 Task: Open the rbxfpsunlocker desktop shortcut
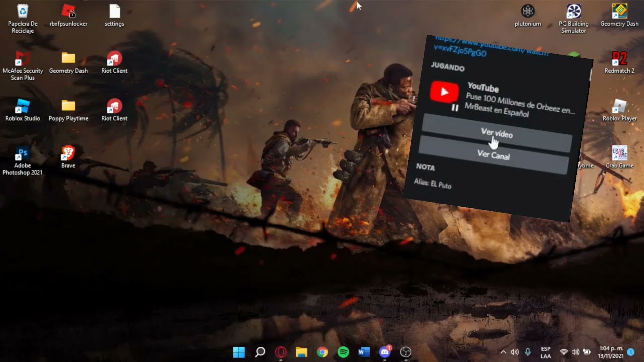(68, 15)
